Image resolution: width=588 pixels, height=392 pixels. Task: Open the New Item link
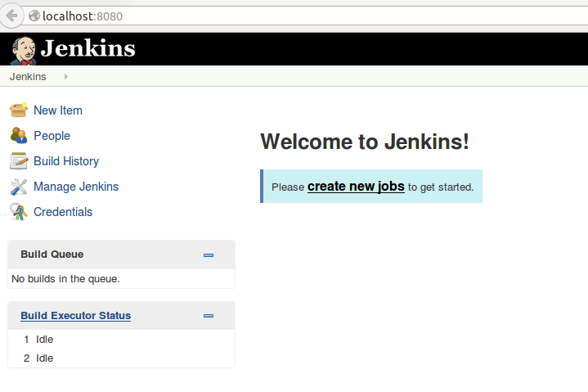[58, 110]
